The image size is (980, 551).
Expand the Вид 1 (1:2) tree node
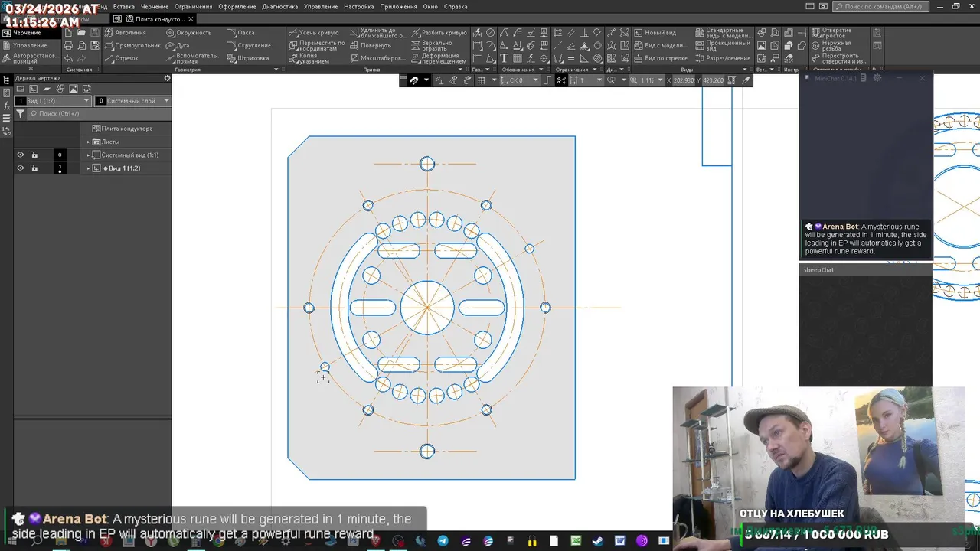pos(89,168)
